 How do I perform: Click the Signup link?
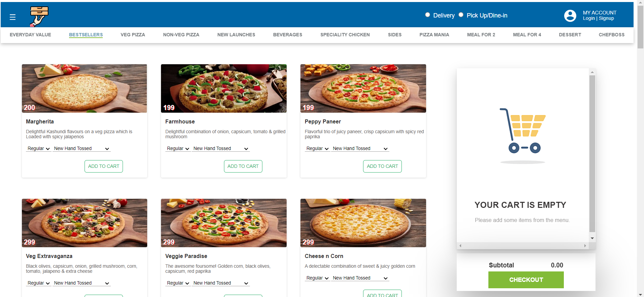click(606, 18)
